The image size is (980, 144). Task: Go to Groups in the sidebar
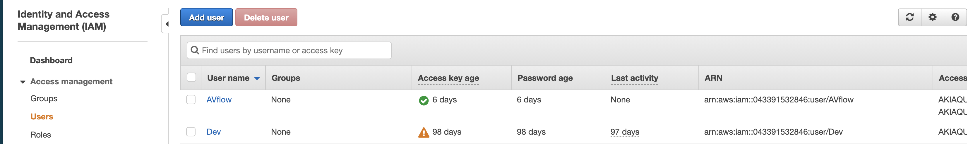[44, 98]
